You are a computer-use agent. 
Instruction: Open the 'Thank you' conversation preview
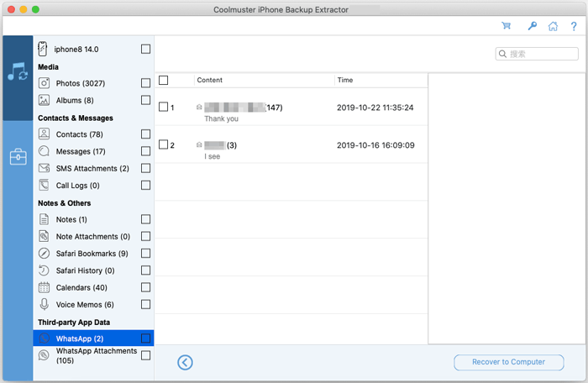coord(221,118)
